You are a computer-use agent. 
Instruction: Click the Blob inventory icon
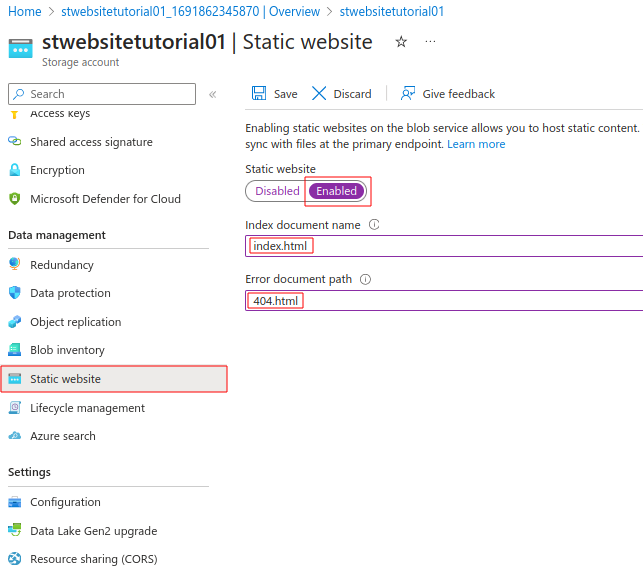coord(15,350)
